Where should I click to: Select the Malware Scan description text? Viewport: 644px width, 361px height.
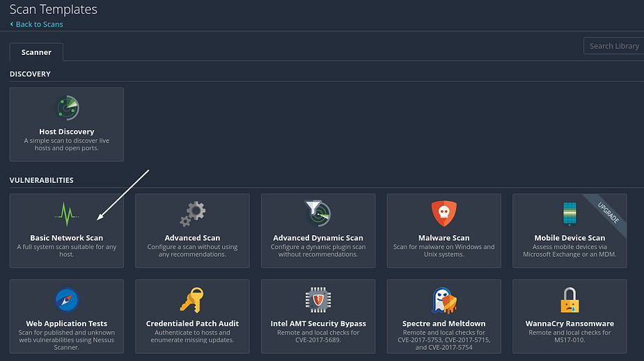[443, 250]
